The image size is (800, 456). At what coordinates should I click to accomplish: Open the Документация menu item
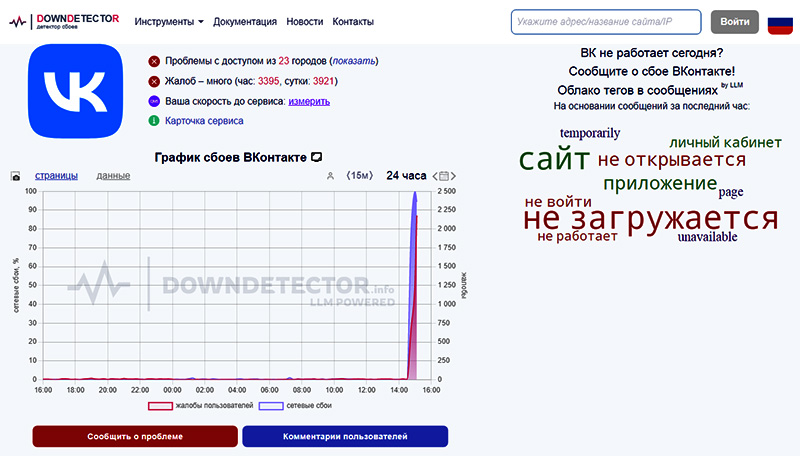tap(245, 22)
